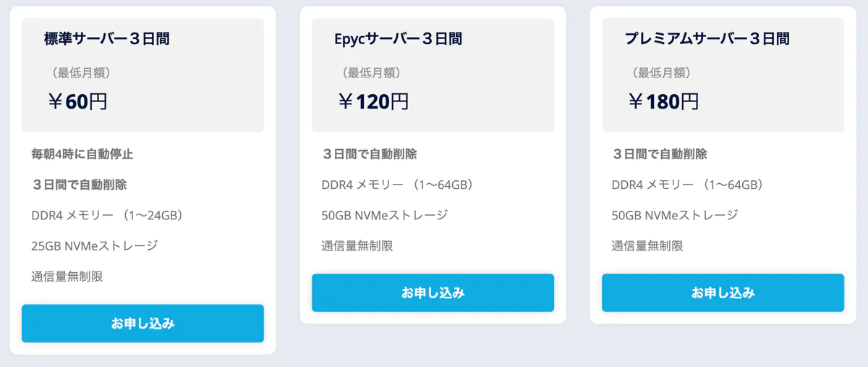The height and width of the screenshot is (367, 868).
Task: Select the ¥120円 price text
Action: tap(373, 101)
